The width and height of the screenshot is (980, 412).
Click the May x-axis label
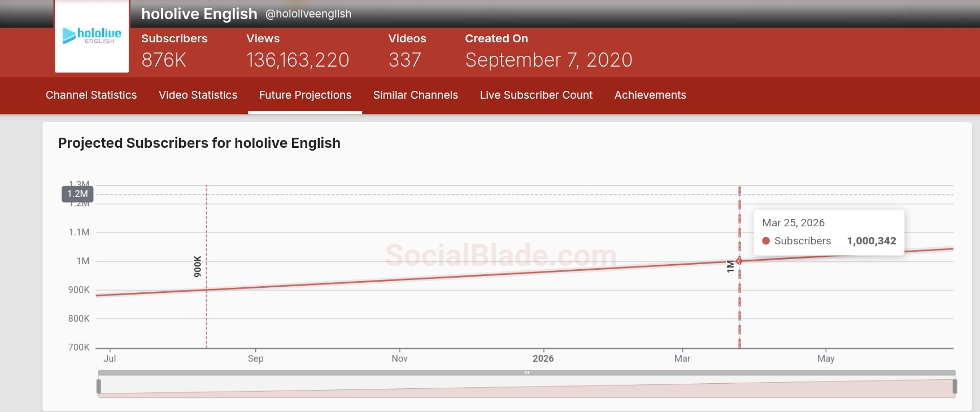[x=826, y=358]
